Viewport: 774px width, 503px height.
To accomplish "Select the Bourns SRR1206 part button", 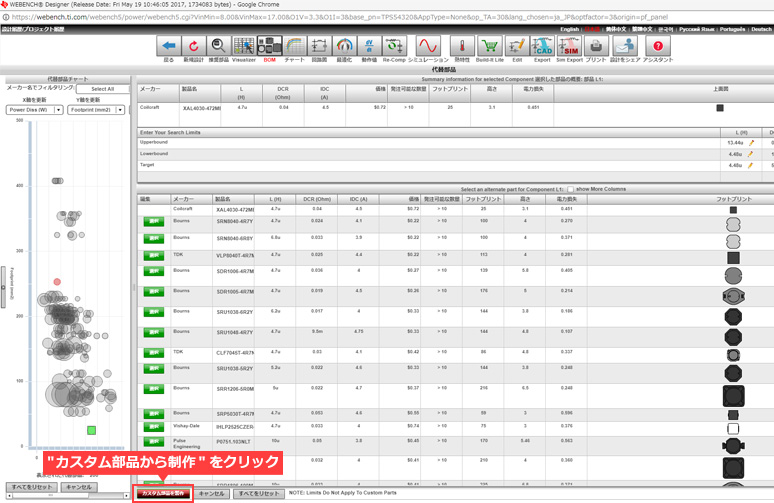I will (154, 389).
